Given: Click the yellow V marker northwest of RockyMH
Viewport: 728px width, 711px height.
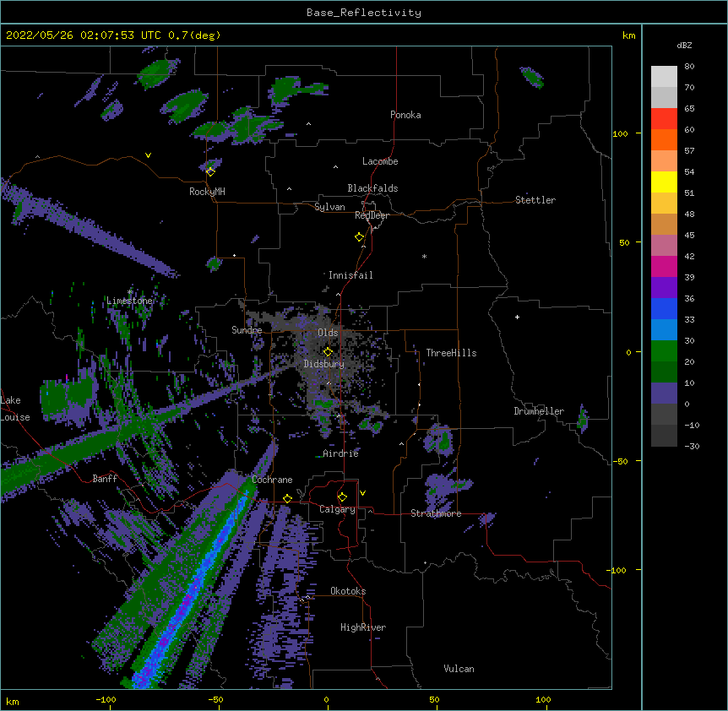Looking at the screenshot, I should coord(148,155).
